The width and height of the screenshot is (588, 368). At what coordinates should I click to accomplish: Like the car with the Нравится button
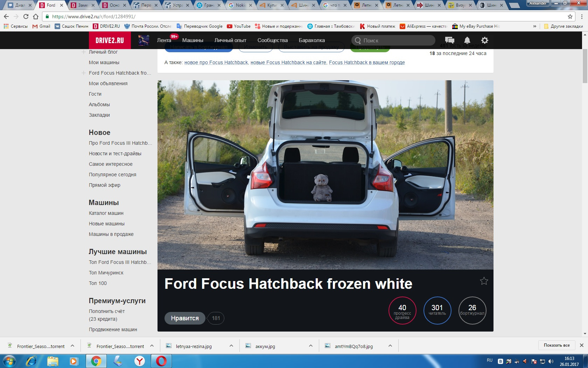click(185, 318)
